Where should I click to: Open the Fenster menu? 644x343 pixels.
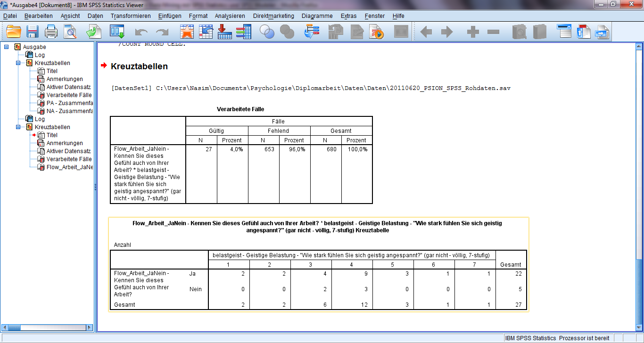(375, 16)
